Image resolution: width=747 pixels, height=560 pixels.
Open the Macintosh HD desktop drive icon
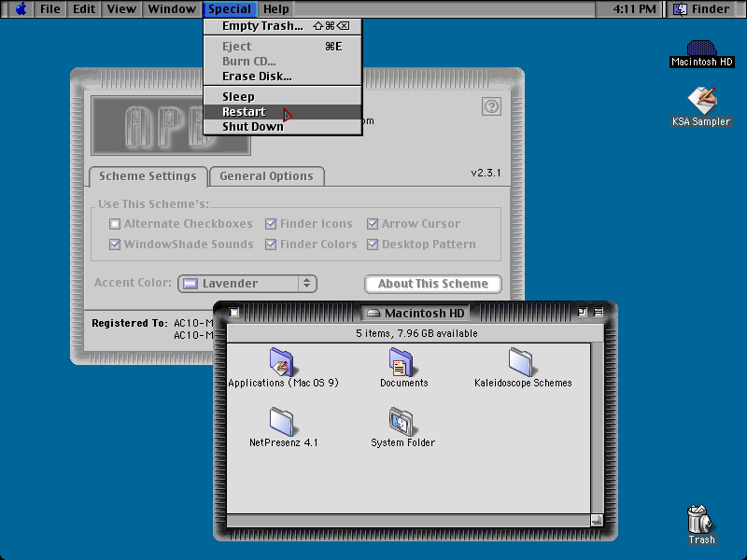click(x=701, y=49)
